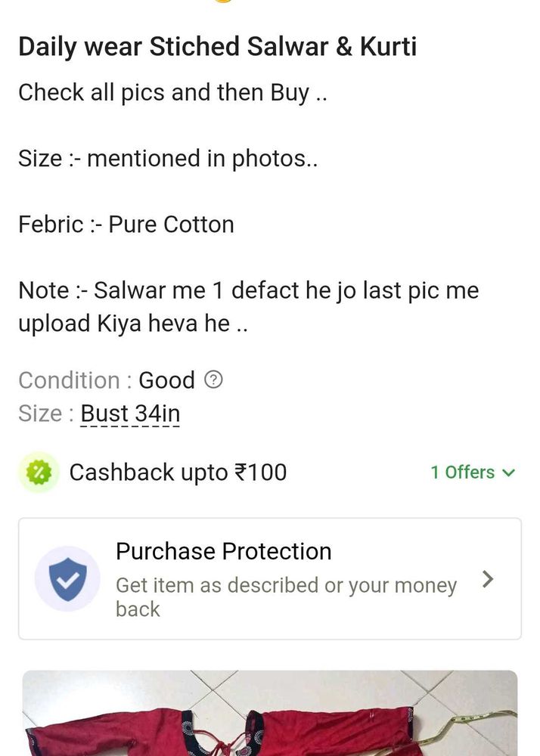Tap the "Good" condition value
Image resolution: width=540 pixels, height=756 pixels.
coord(166,380)
